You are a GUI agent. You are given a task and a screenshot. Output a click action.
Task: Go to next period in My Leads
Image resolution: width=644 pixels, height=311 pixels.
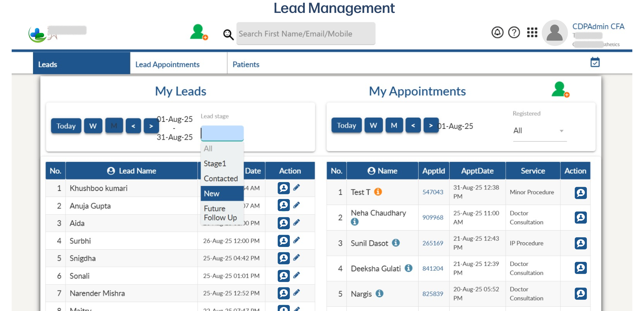[151, 126]
